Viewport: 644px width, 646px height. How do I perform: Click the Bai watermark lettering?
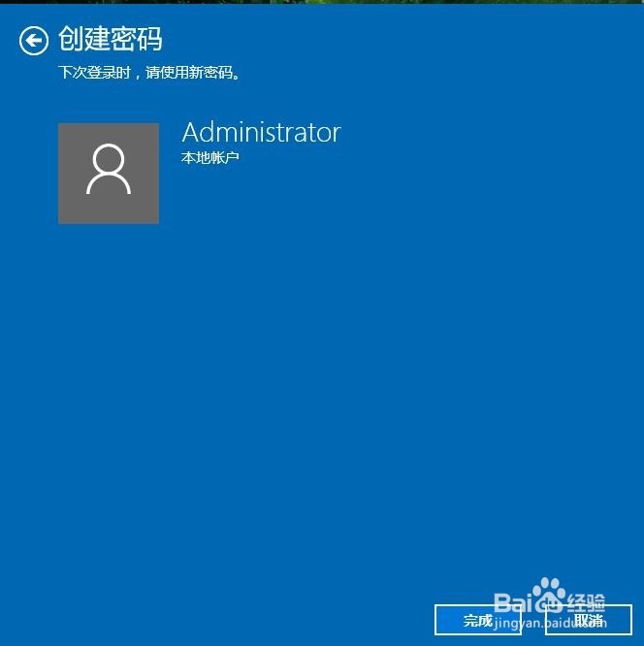pyautogui.click(x=513, y=602)
